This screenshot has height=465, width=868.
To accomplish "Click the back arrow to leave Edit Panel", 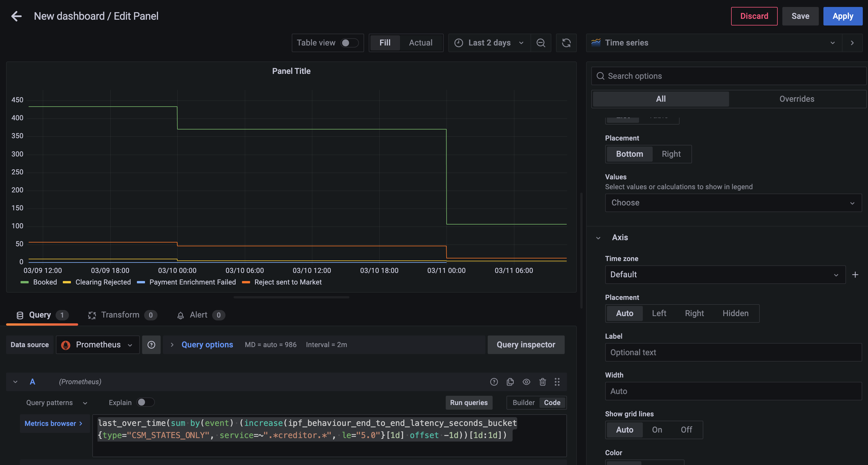I will pos(16,16).
